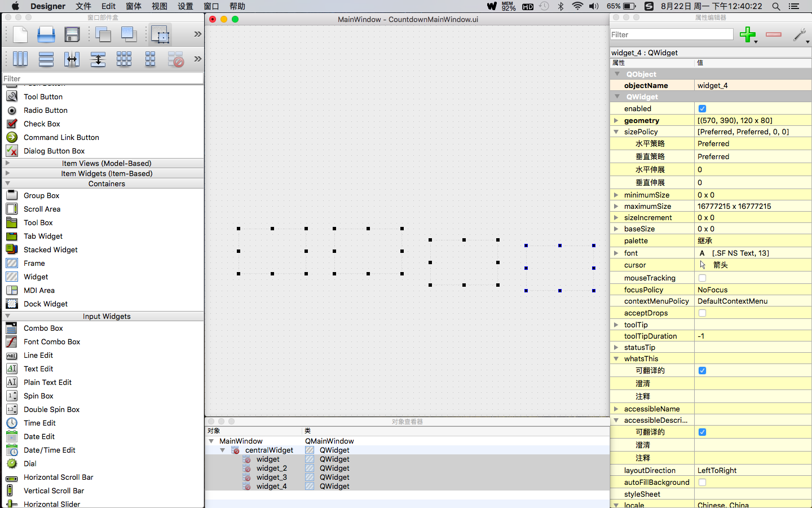Click the Wi-Fi status menu icon
The image size is (812, 508).
(x=577, y=6)
